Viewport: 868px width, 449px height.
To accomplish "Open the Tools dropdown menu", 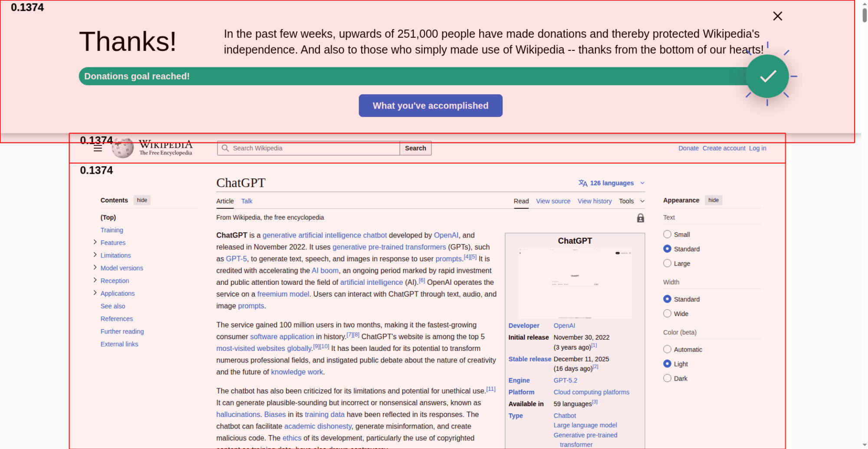I will (631, 201).
